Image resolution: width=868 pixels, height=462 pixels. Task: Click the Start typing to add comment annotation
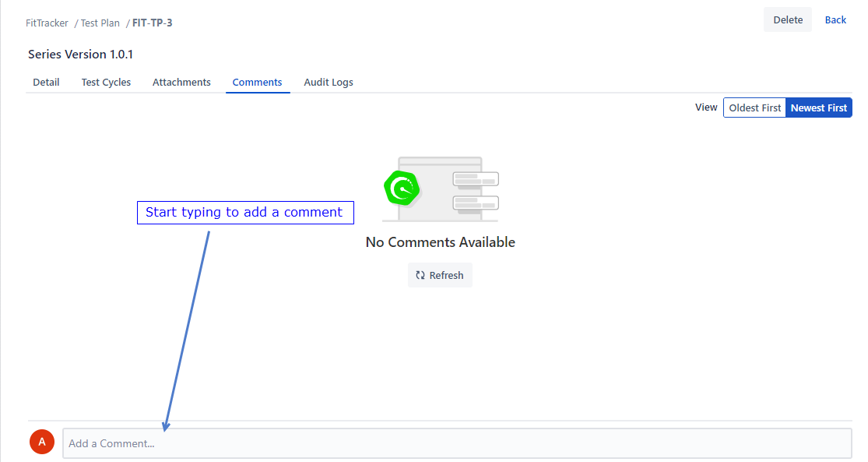click(245, 212)
